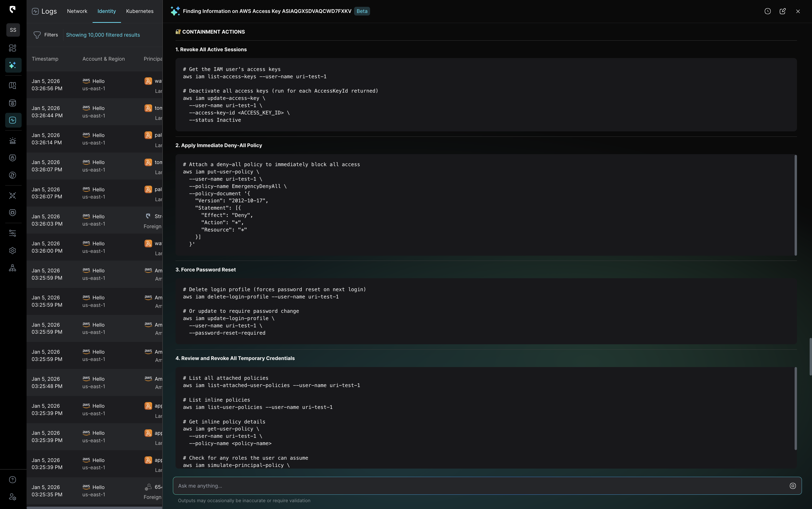Open the AI assistant sparkles icon in sidebar
Viewport: 812px width, 509px height.
tap(13, 65)
